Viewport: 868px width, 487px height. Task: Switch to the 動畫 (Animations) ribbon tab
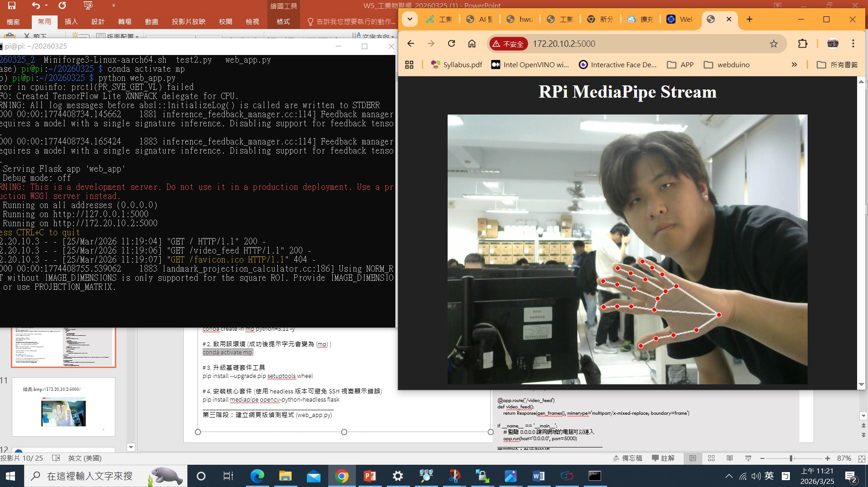pos(151,22)
